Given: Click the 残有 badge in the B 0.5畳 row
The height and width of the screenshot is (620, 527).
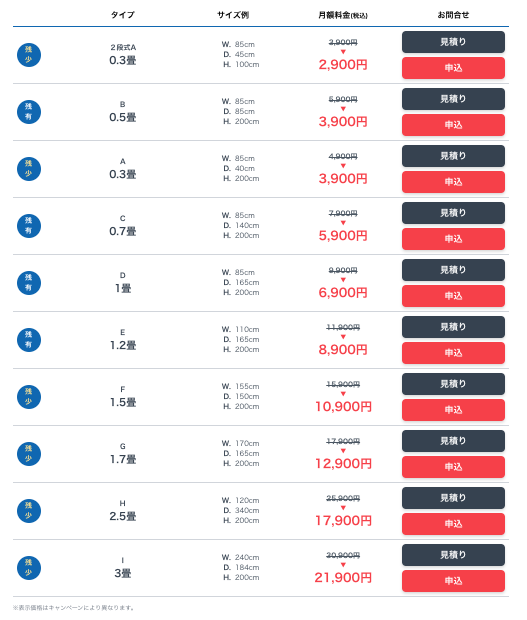Looking at the screenshot, I should (x=29, y=112).
